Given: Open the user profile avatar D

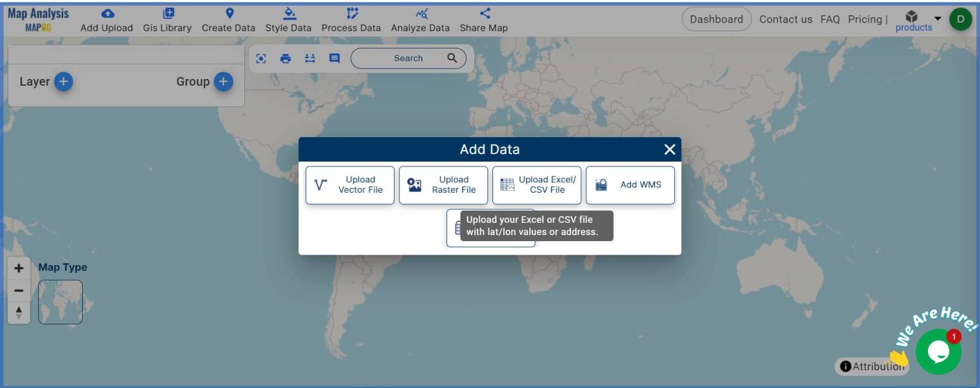Looking at the screenshot, I should 960,19.
